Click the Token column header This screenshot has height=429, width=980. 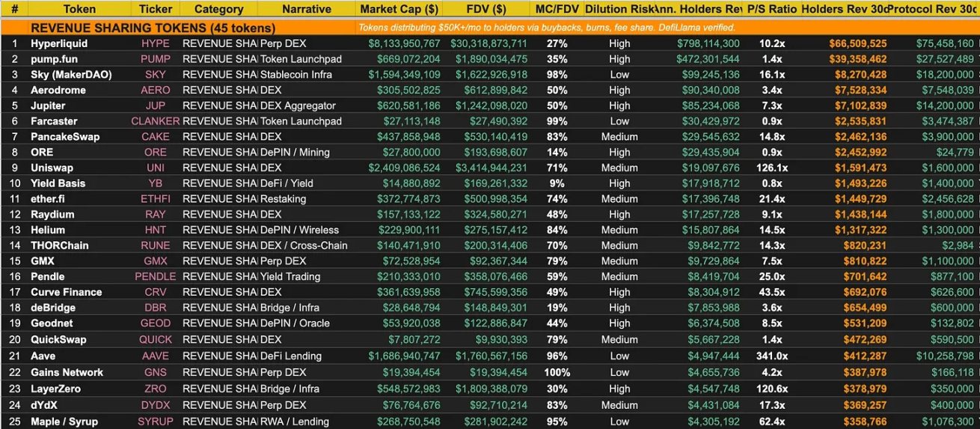(x=79, y=9)
